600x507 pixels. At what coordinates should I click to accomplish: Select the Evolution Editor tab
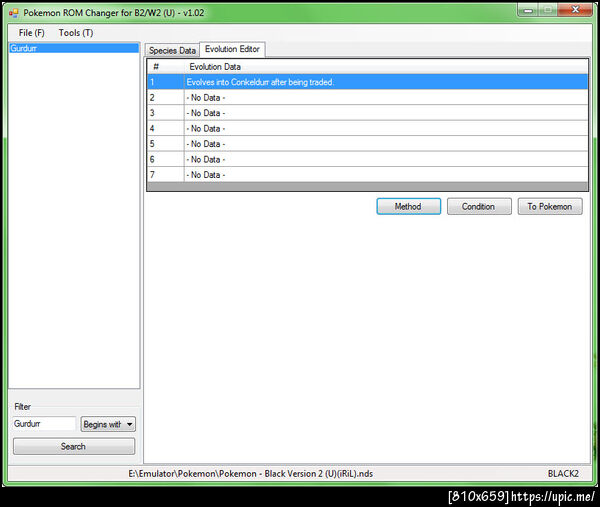[232, 49]
